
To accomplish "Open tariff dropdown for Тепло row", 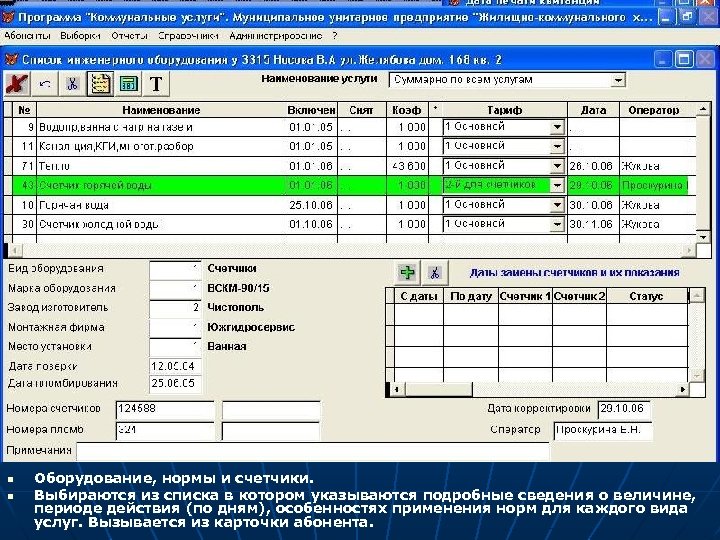I will [x=557, y=166].
